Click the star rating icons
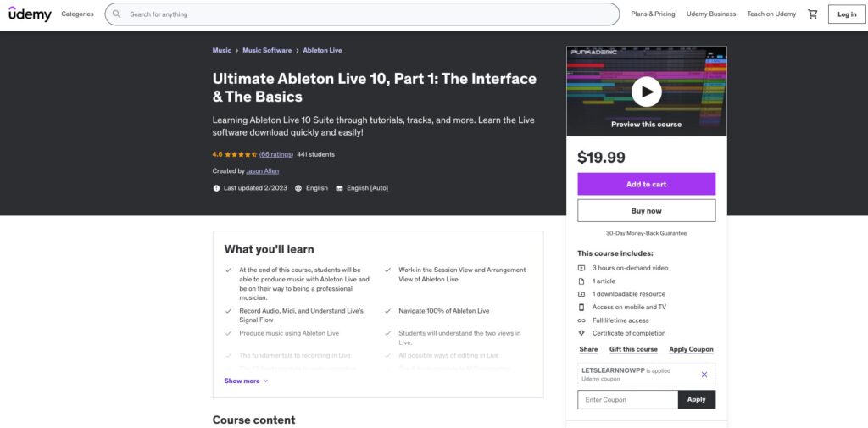 tap(241, 154)
